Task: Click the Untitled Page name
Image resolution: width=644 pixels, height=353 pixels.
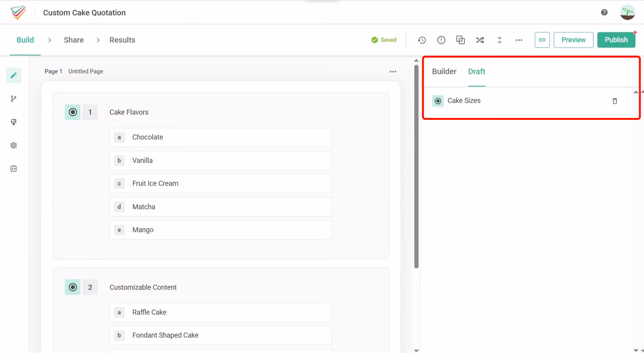Action: pos(86,71)
